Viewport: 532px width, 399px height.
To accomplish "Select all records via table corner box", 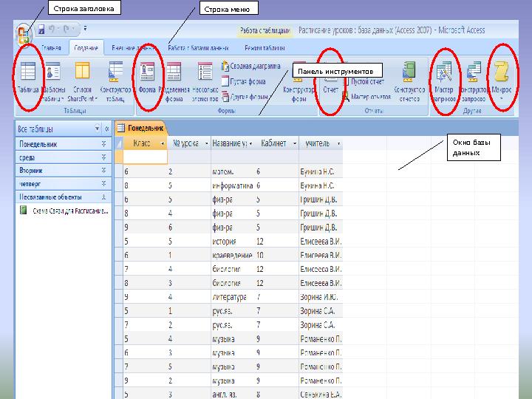I will (x=119, y=144).
